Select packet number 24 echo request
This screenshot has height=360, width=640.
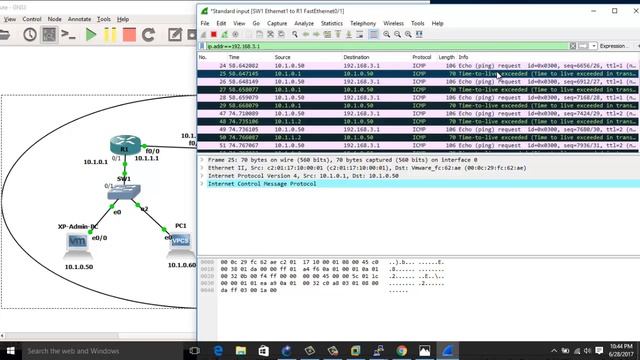click(418, 66)
